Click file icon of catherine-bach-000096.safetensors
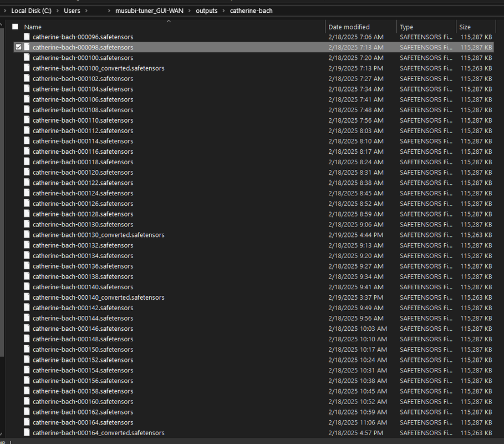 [27, 37]
